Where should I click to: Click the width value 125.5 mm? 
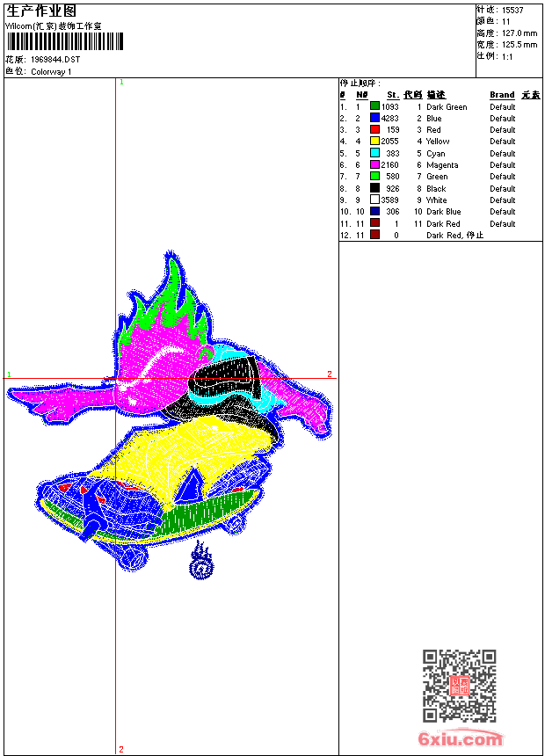click(x=520, y=45)
